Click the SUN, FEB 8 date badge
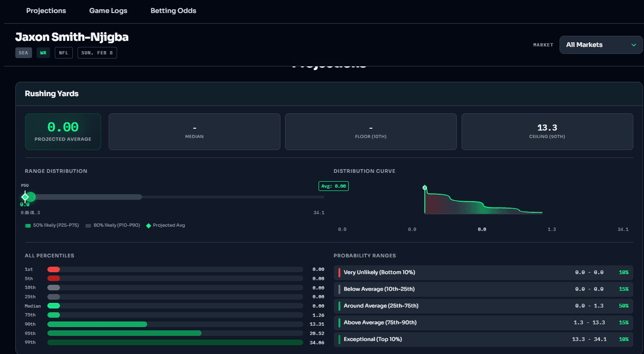 click(97, 52)
